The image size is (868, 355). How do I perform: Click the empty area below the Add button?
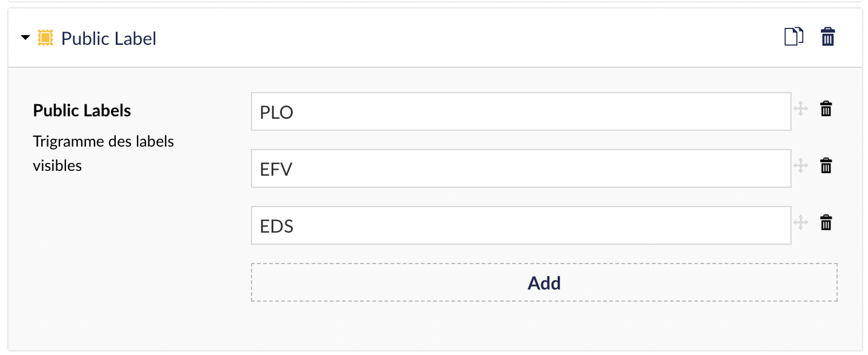tap(544, 324)
